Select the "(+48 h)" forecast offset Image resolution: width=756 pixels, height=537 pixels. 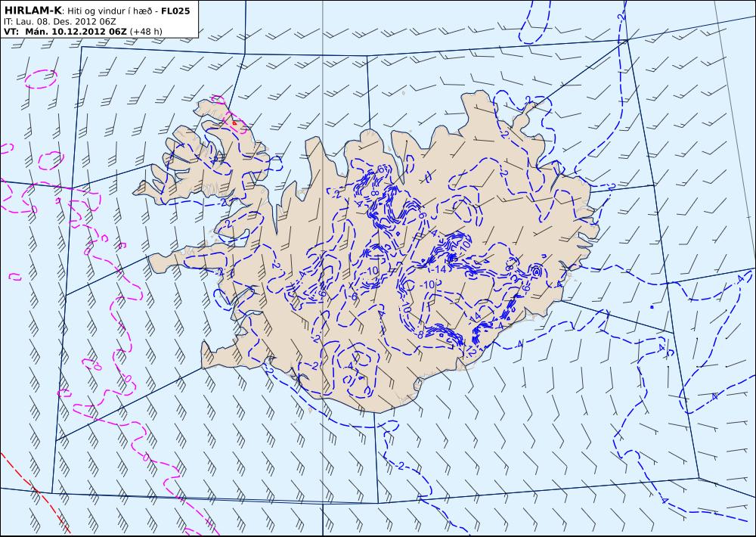coord(146,32)
